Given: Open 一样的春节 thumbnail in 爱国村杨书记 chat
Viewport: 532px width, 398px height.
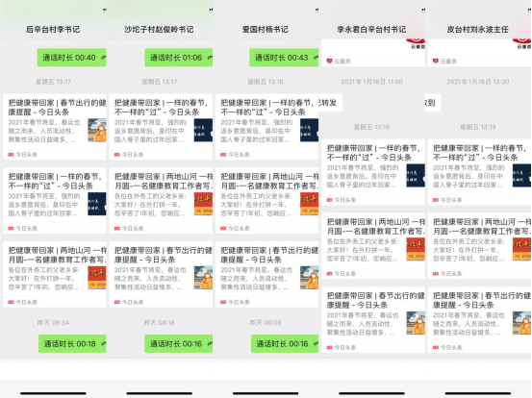Looking at the screenshot, I should pos(309,130).
